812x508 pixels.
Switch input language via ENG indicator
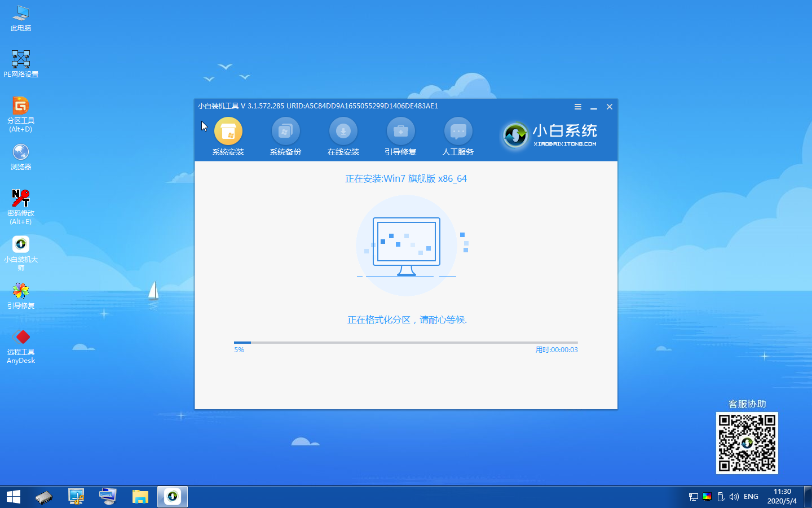coord(751,497)
